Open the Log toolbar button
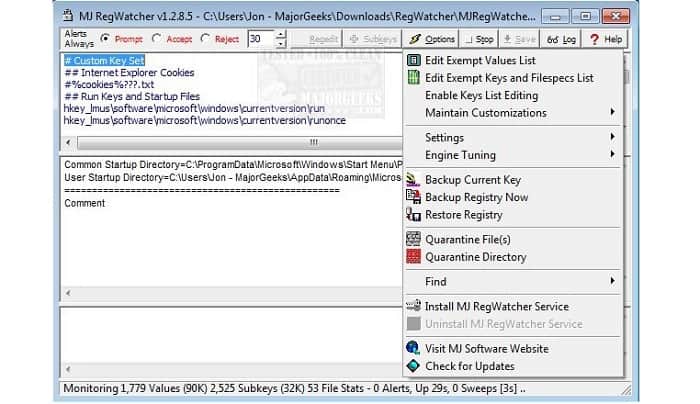Image resolution: width=700 pixels, height=404 pixels. tap(561, 39)
